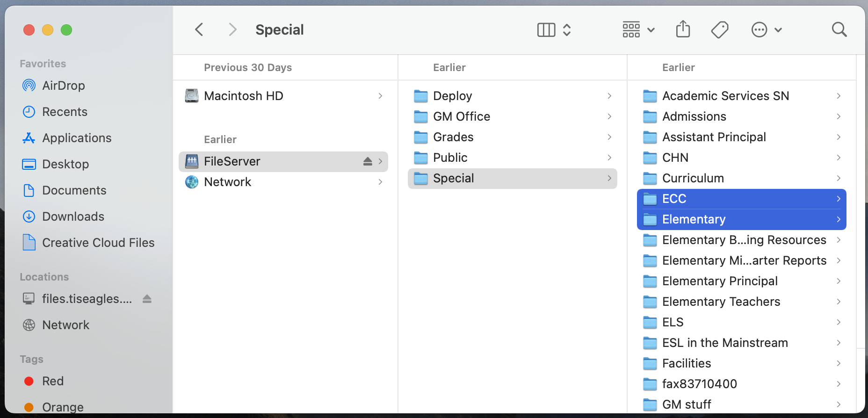Image resolution: width=868 pixels, height=418 pixels.
Task: Open AirDrop from the sidebar
Action: pyautogui.click(x=63, y=86)
